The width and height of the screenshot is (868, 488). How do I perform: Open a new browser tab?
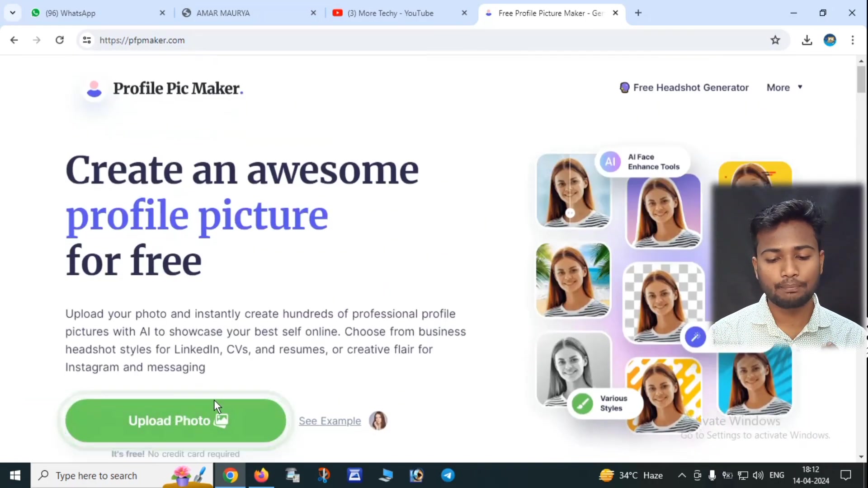pyautogui.click(x=638, y=13)
